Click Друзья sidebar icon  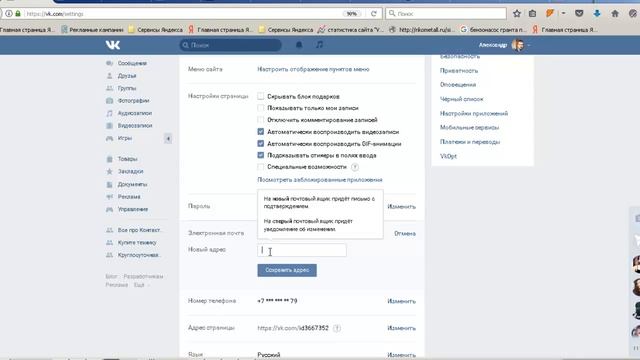tap(109, 76)
